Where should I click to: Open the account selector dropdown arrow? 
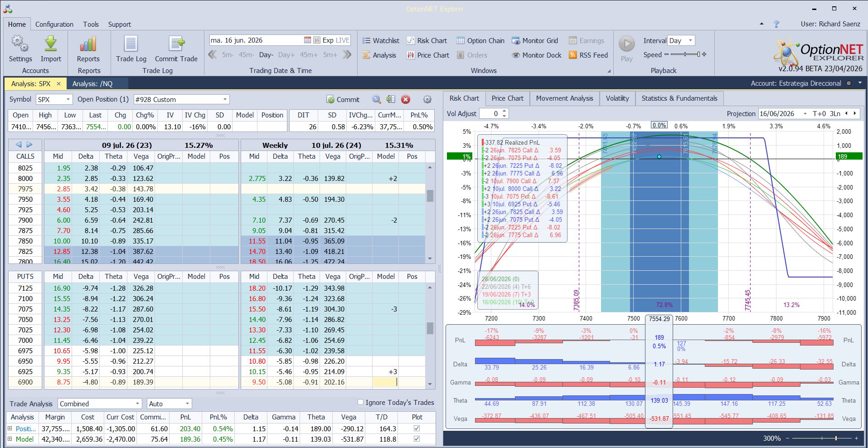860,83
